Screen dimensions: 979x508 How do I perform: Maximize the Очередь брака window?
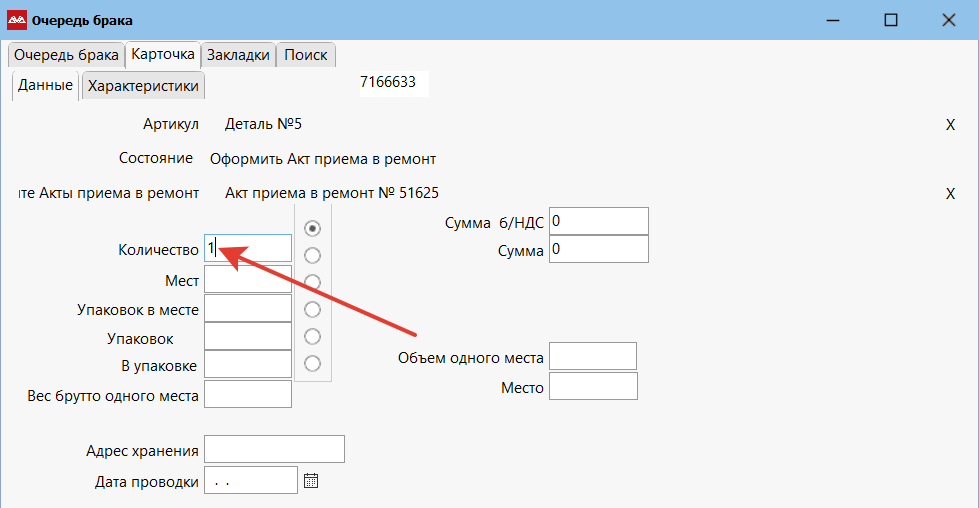(x=890, y=20)
